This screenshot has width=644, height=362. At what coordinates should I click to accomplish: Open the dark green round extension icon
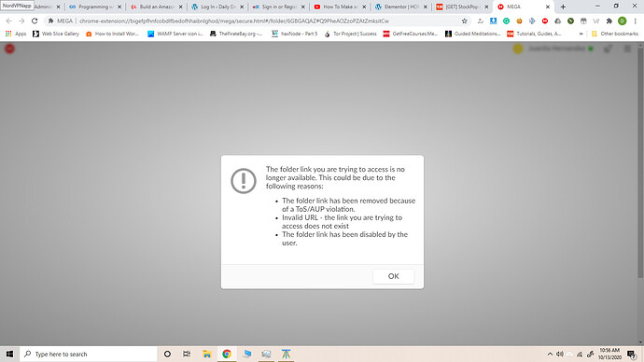pos(570,21)
